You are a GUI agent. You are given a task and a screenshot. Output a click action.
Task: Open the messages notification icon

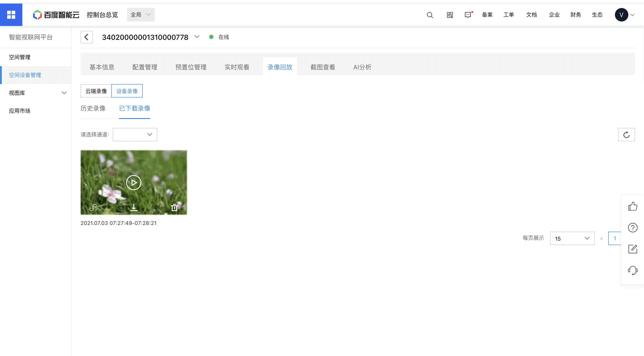[468, 15]
